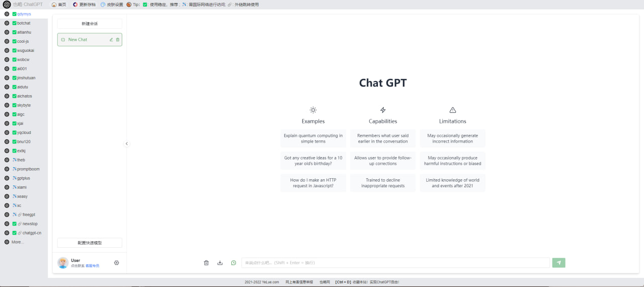Select ai001 in the site list
Image resolution: width=644 pixels, height=287 pixels.
[x=24, y=68]
